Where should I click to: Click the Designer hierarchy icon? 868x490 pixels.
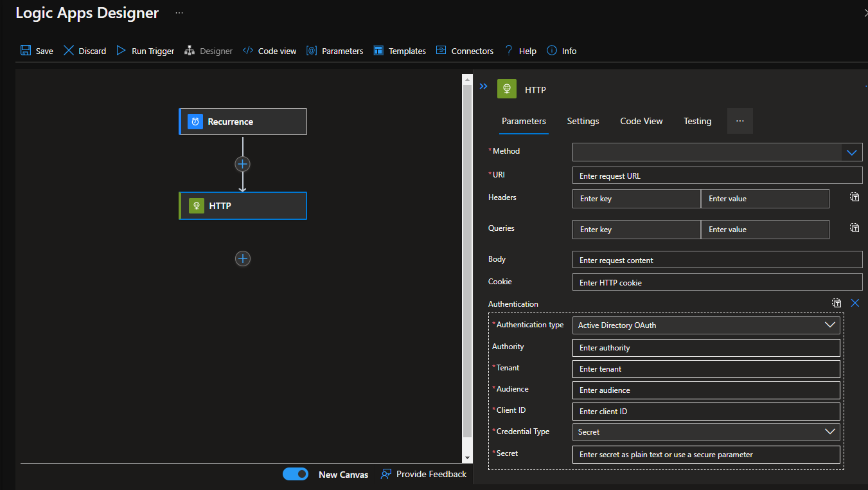pos(190,51)
